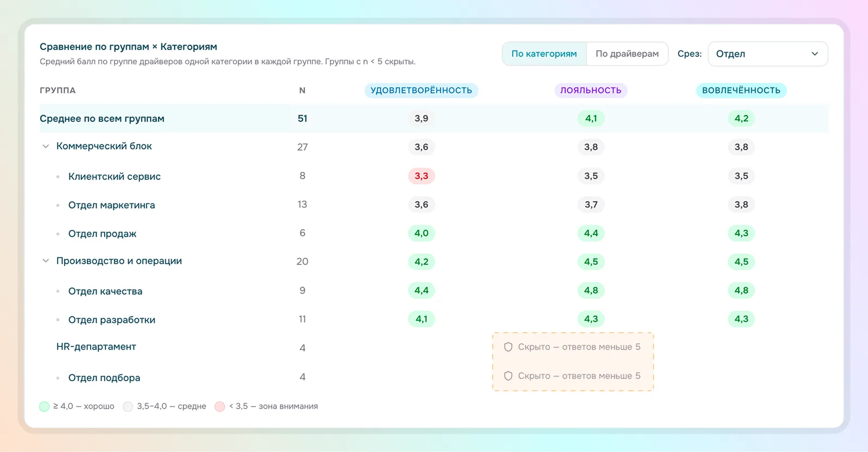This screenshot has width=868, height=452.
Task: Click Отдел разработки satisfaction score 4,1
Action: (422, 319)
